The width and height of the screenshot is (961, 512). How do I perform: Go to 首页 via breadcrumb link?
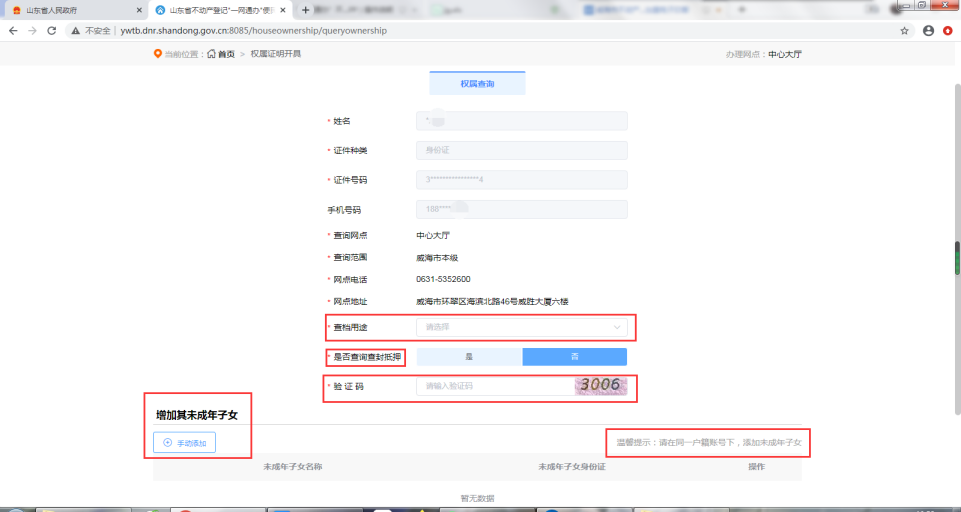click(226, 54)
